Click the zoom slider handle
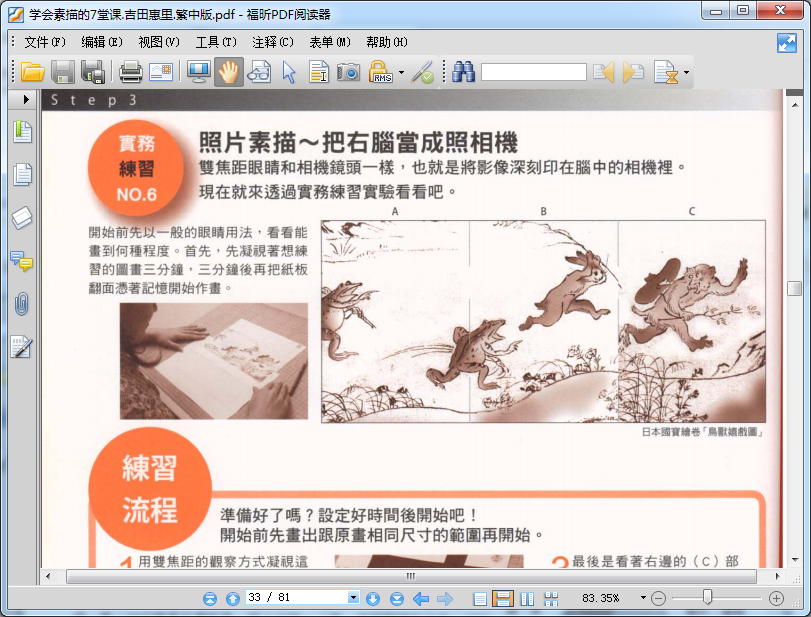The width and height of the screenshot is (811, 617). (707, 598)
